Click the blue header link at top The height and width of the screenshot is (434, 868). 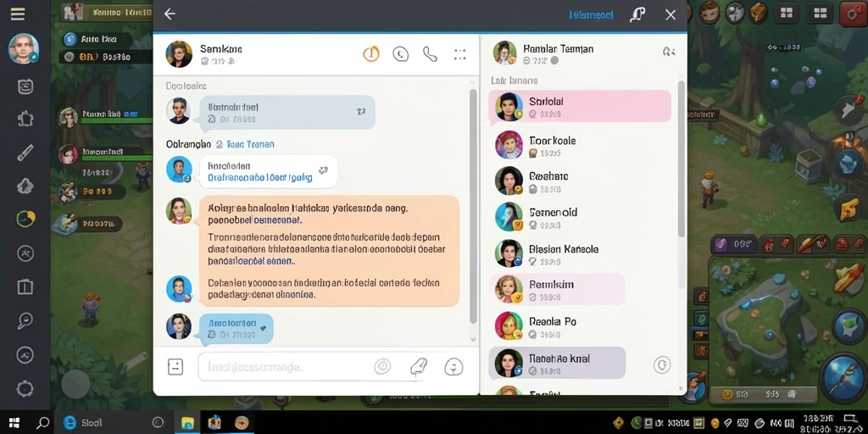(591, 15)
